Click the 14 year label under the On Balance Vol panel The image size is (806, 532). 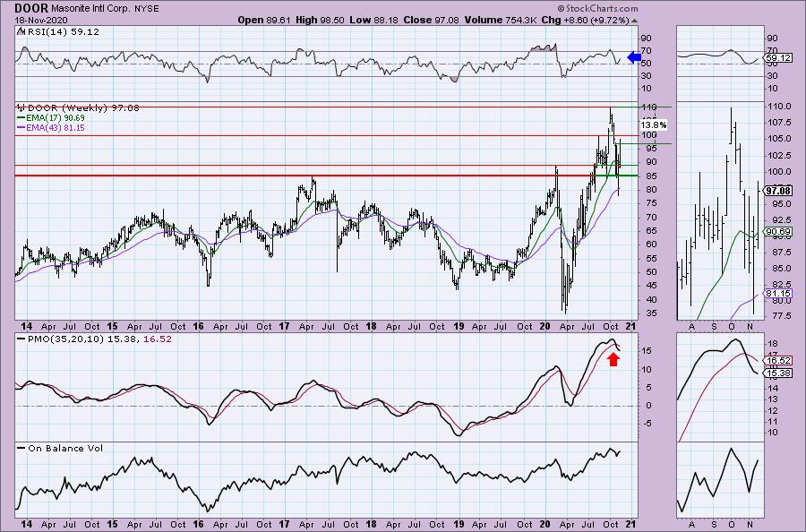point(26,524)
